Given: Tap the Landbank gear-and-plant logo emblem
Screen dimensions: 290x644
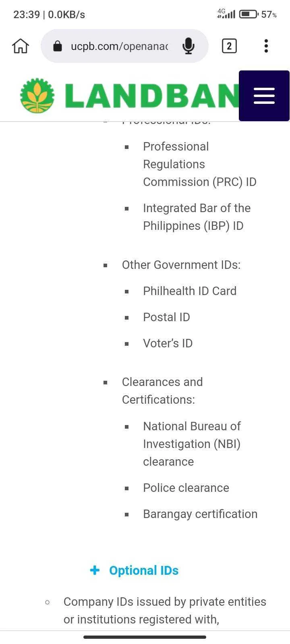Looking at the screenshot, I should [x=37, y=95].
